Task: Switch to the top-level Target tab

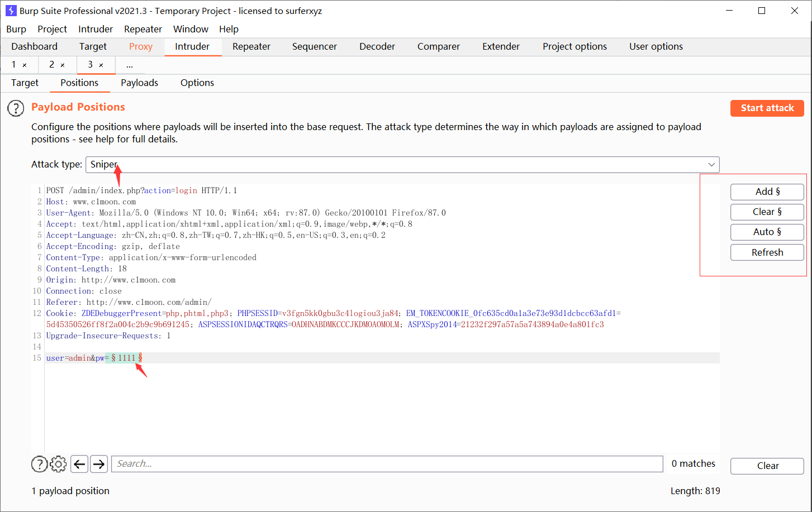Action: coord(93,47)
